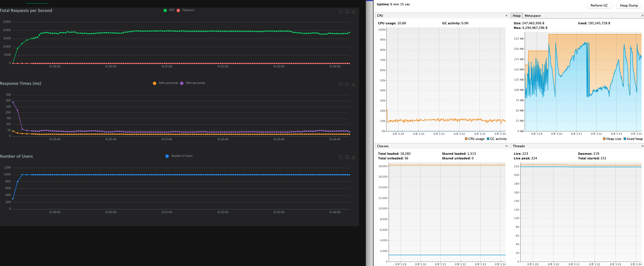Click the Heap Dump button
644x266 pixels.
click(628, 6)
